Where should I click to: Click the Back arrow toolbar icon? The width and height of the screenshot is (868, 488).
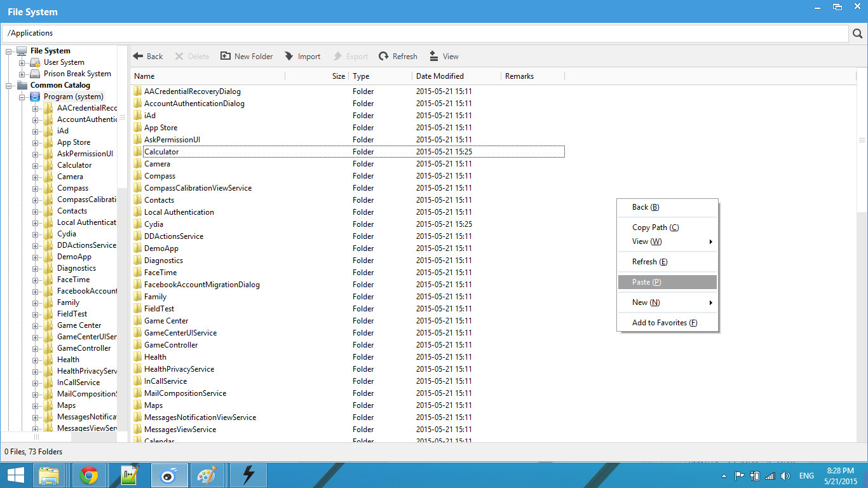(138, 57)
